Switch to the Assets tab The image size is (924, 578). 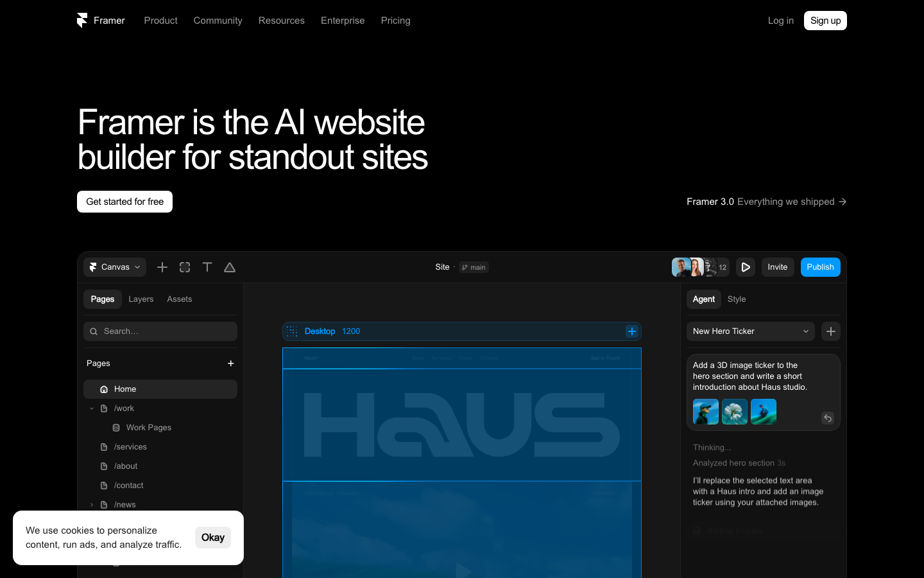click(180, 299)
